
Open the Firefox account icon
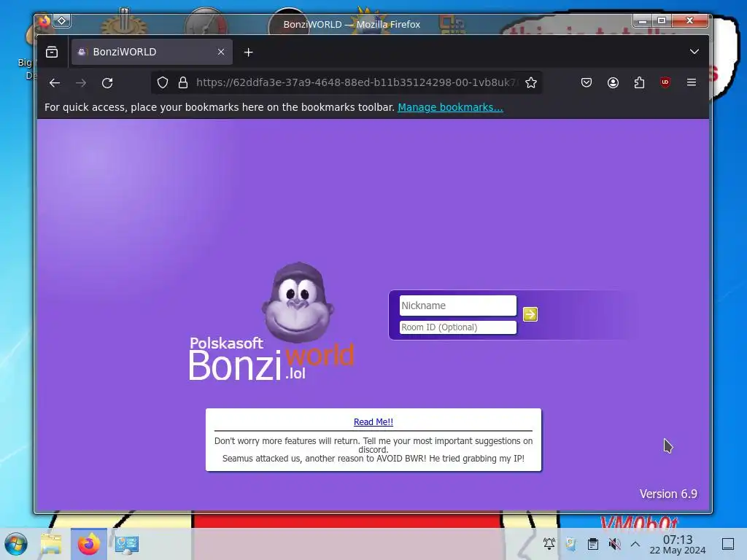(x=613, y=83)
